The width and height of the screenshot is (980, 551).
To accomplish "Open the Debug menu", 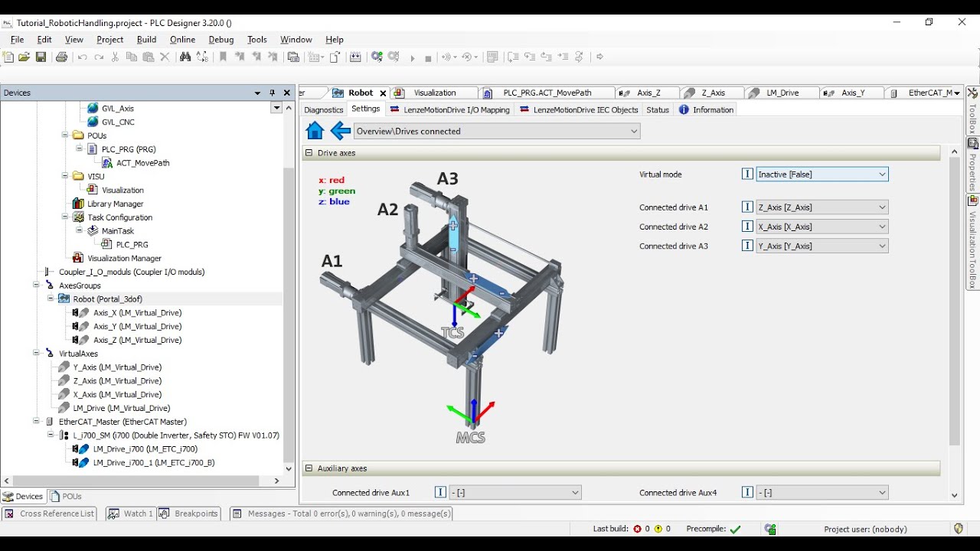I will 221,40.
